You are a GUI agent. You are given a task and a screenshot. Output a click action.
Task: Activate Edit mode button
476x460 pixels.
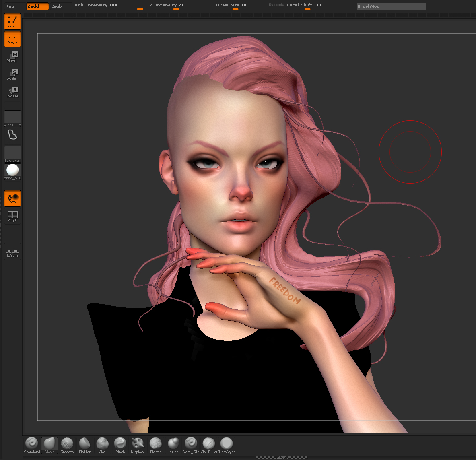pos(12,21)
